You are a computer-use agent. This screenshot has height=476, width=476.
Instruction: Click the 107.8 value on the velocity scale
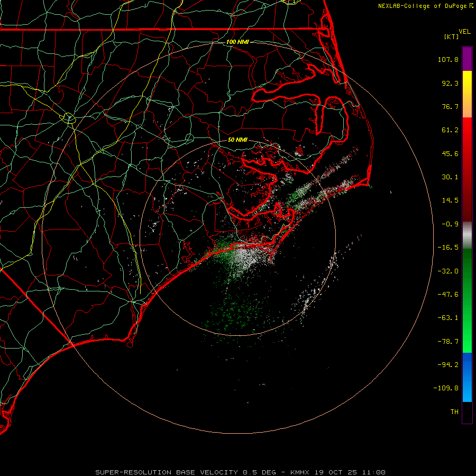(x=448, y=59)
